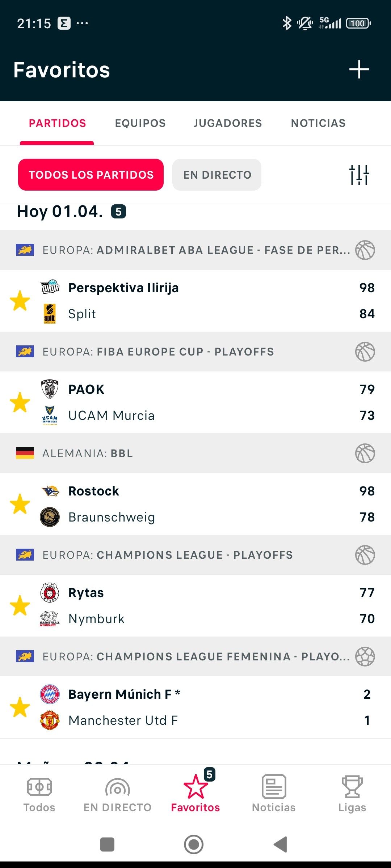Screen dimensions: 391x868
Task: Tap the football icon on Champions League Femenina header
Action: [365, 656]
